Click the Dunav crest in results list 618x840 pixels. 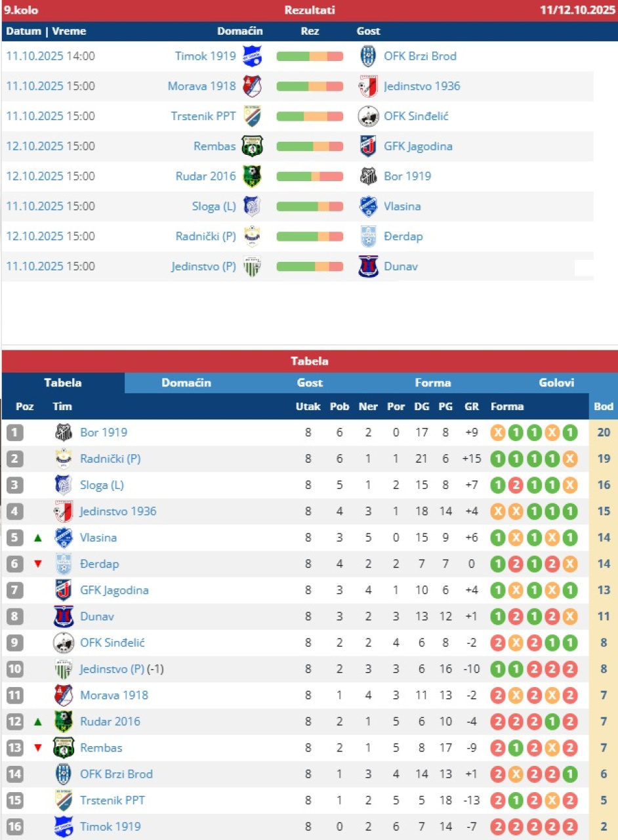[368, 266]
